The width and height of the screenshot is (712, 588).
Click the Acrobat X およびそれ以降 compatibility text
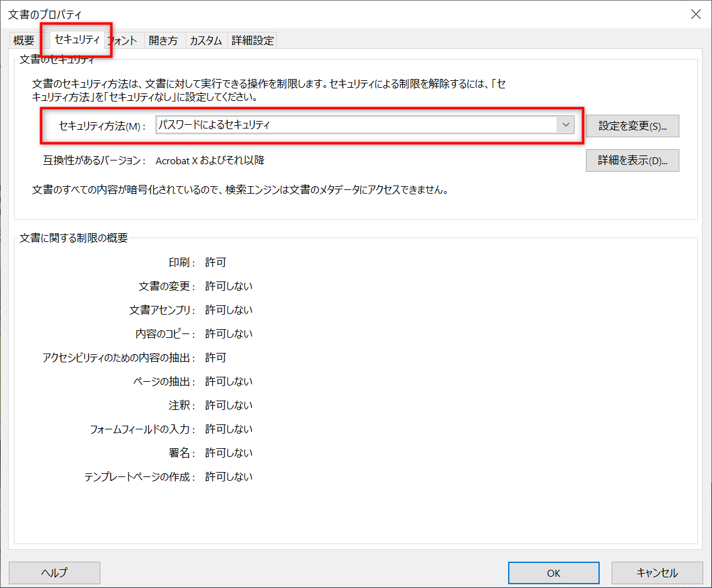coord(210,160)
